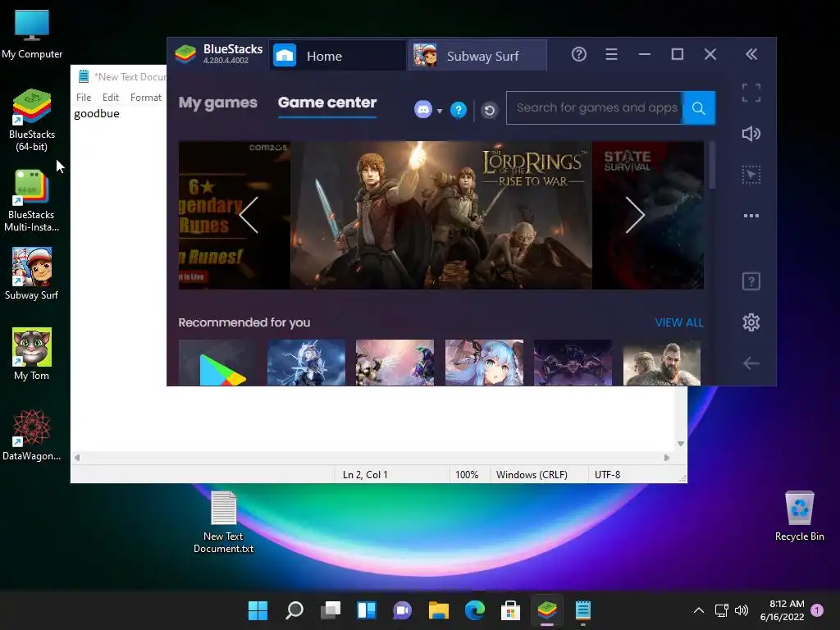Open the blue-haired anime girl game tile

[484, 363]
